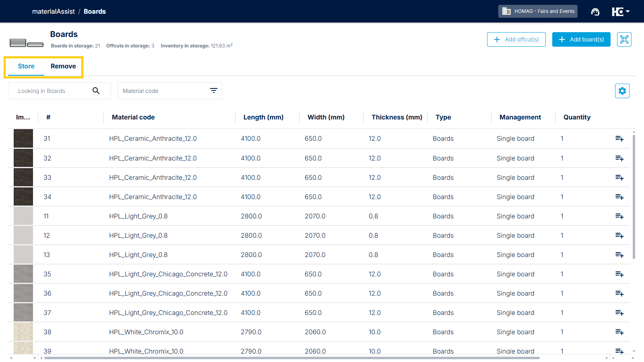
Task: Select HPL_Ceramic_Anthracite_12.0 cell in row 33
Action: (x=153, y=178)
